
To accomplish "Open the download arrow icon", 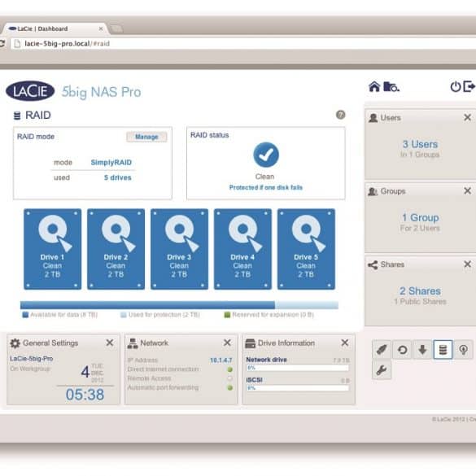I will click(x=422, y=350).
